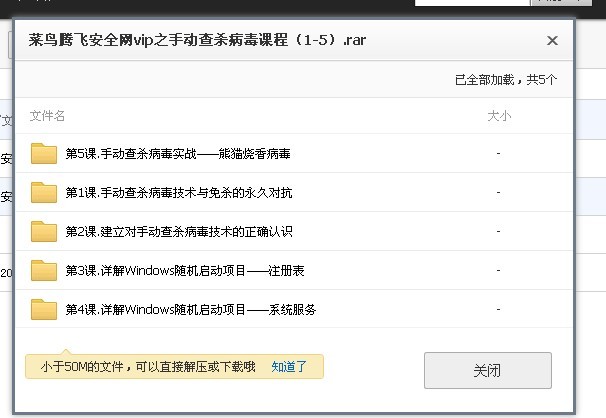Screen dimensions: 606x418
Task: Open the 第5课 熊猫烧香病毒 folder icon
Action: tap(44, 153)
